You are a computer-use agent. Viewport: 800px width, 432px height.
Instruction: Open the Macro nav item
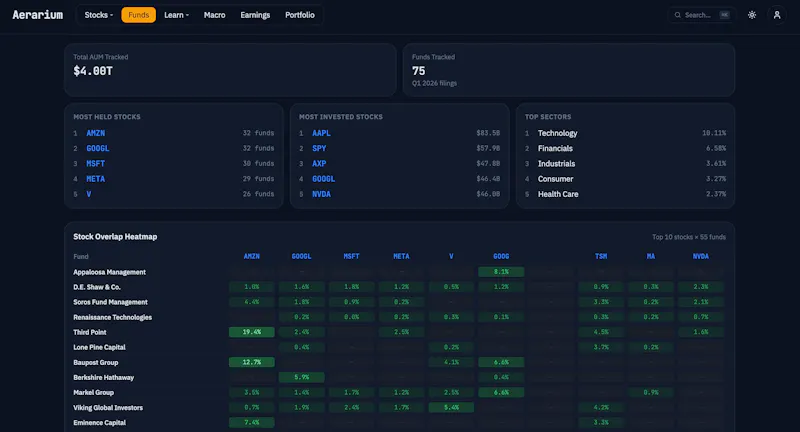click(214, 15)
